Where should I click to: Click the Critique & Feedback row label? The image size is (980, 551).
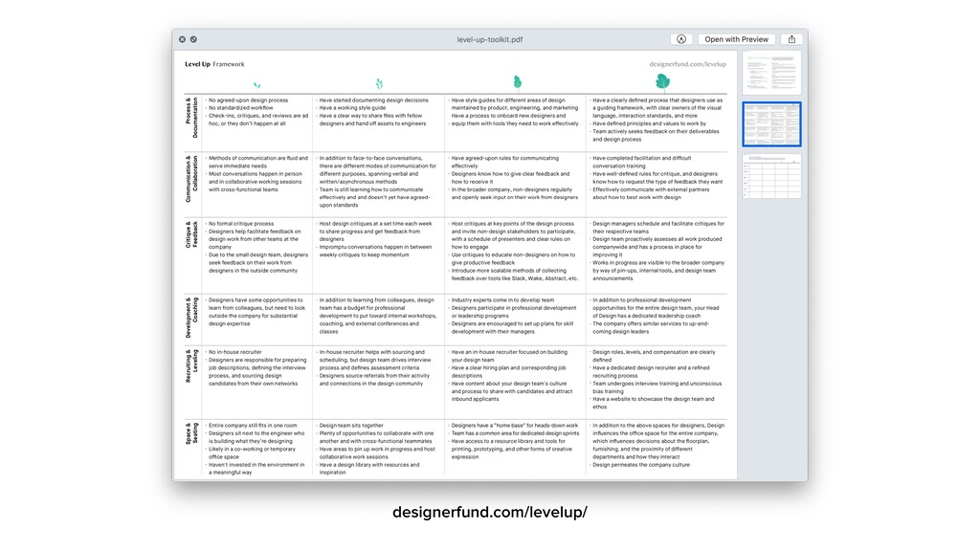point(191,234)
